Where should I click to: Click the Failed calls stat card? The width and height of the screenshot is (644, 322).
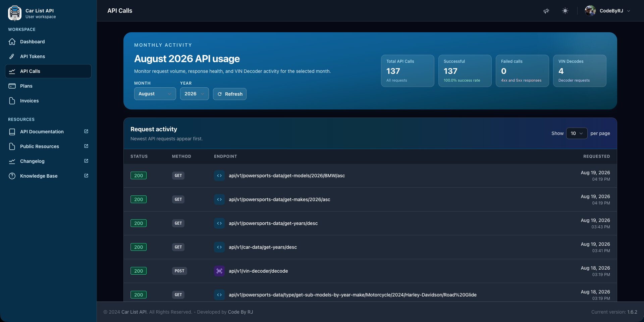(x=522, y=71)
